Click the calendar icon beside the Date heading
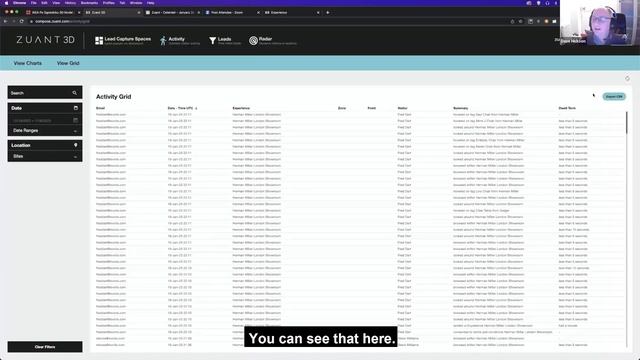 [x=76, y=108]
